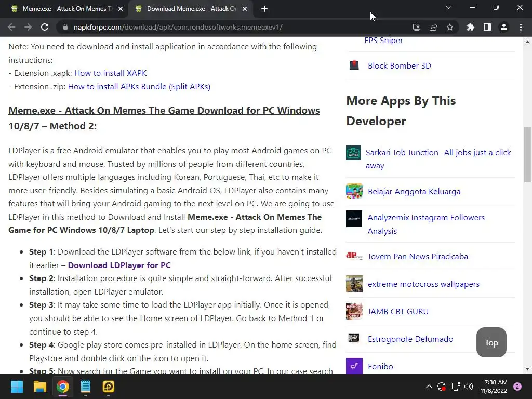The height and width of the screenshot is (399, 532).
Task: Click the sync update tray icon
Action: pyautogui.click(x=442, y=387)
